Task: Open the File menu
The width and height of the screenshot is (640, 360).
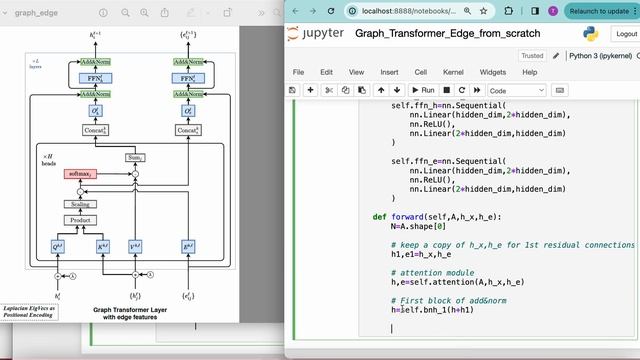Action: [298, 72]
